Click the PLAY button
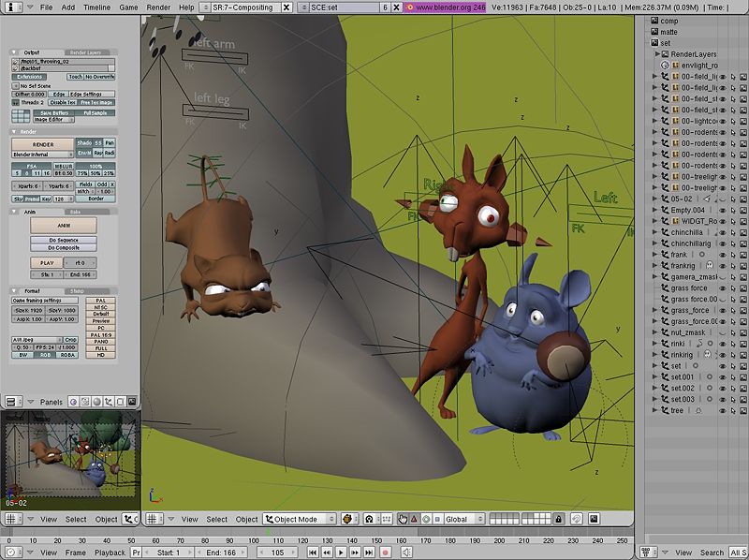Screen dimensions: 749x560 (47, 263)
